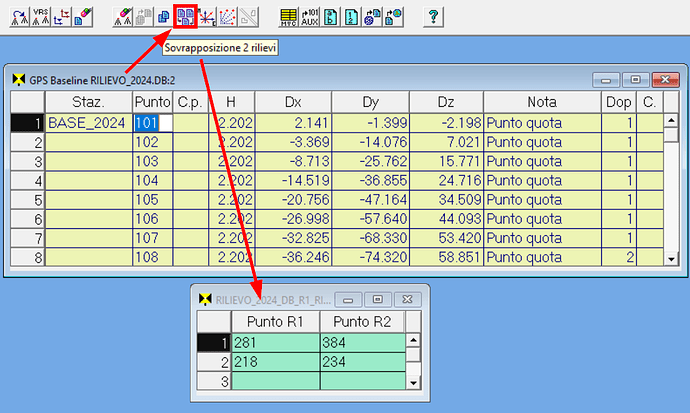The width and height of the screenshot is (690, 413).
Task: Click Punto R2 cell 234
Action: pos(362,362)
